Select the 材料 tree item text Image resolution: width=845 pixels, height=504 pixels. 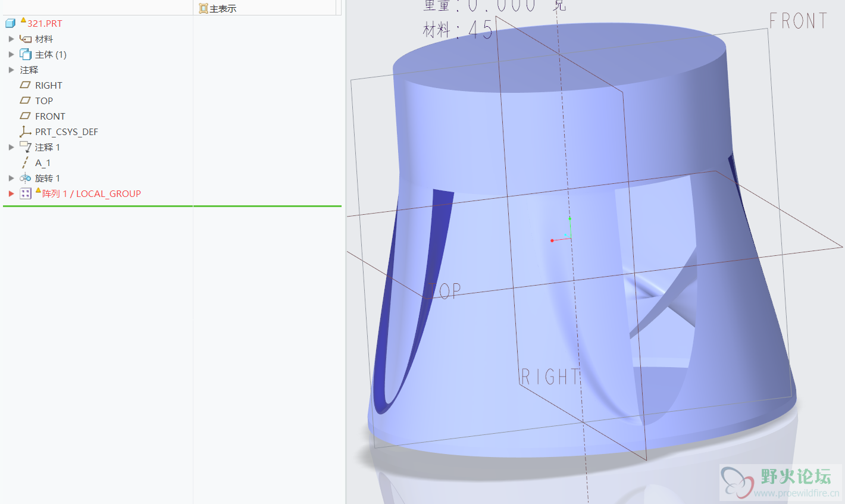coord(44,39)
